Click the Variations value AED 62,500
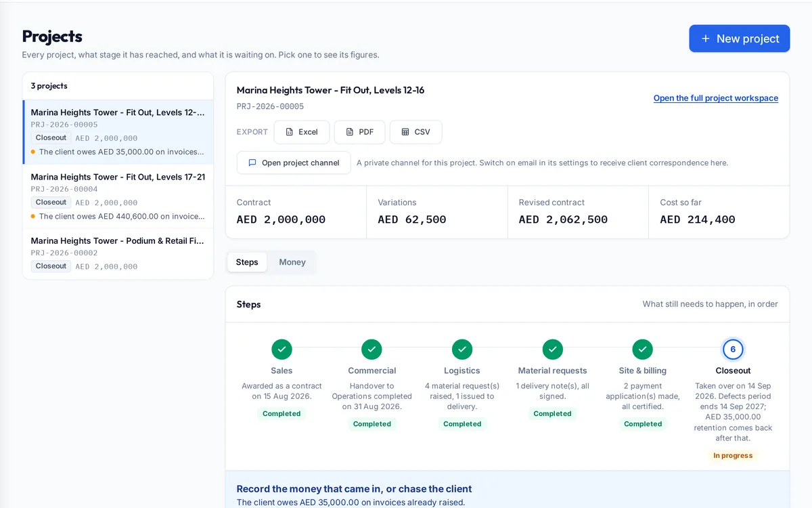This screenshot has height=508, width=812. [412, 219]
